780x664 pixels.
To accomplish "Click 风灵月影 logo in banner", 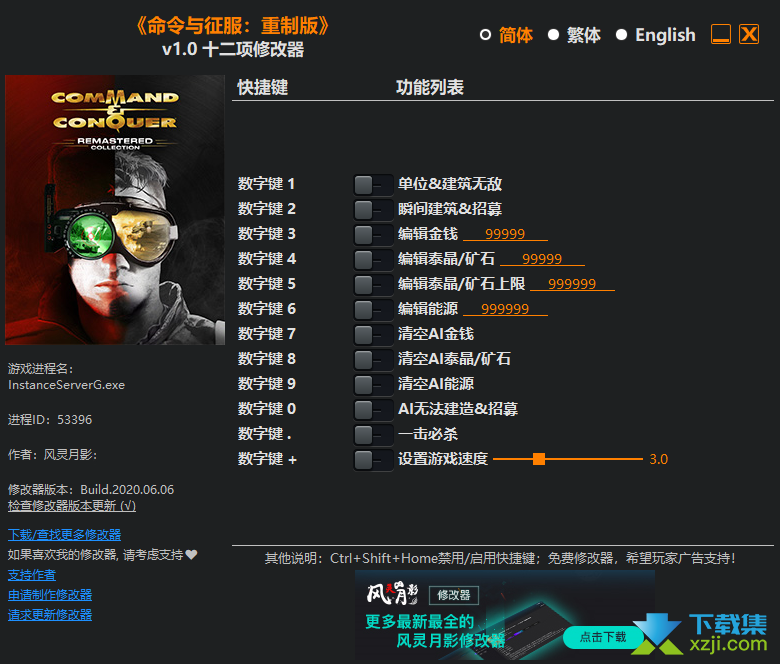I will (x=392, y=593).
